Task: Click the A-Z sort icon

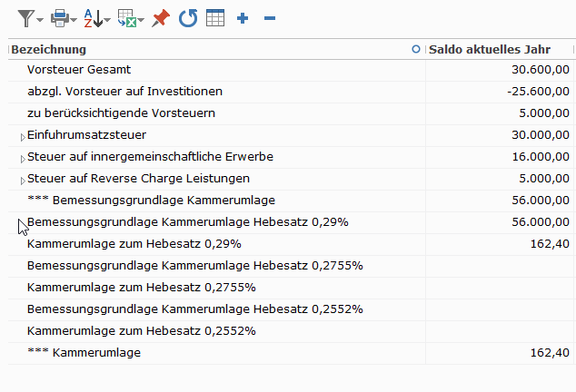Action: pyautogui.click(x=93, y=18)
